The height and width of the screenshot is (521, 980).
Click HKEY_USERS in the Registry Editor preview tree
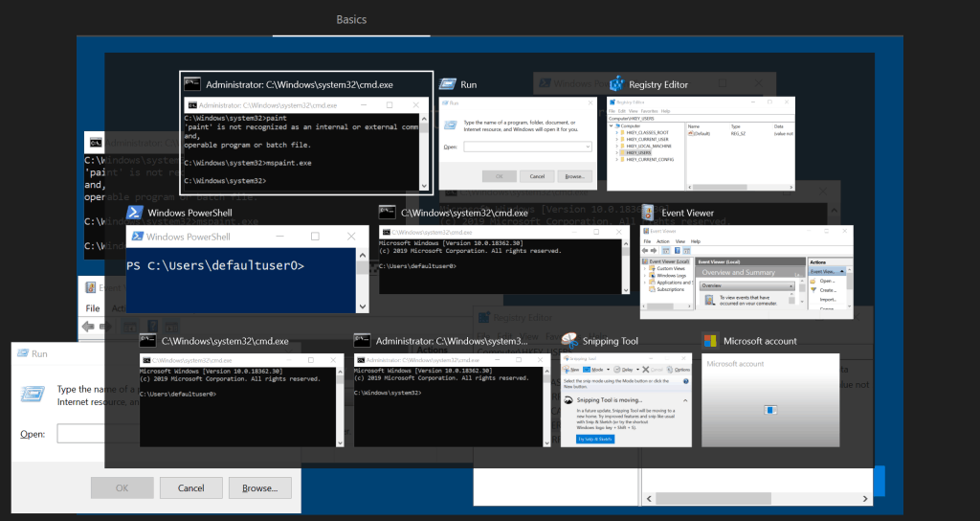coord(638,152)
